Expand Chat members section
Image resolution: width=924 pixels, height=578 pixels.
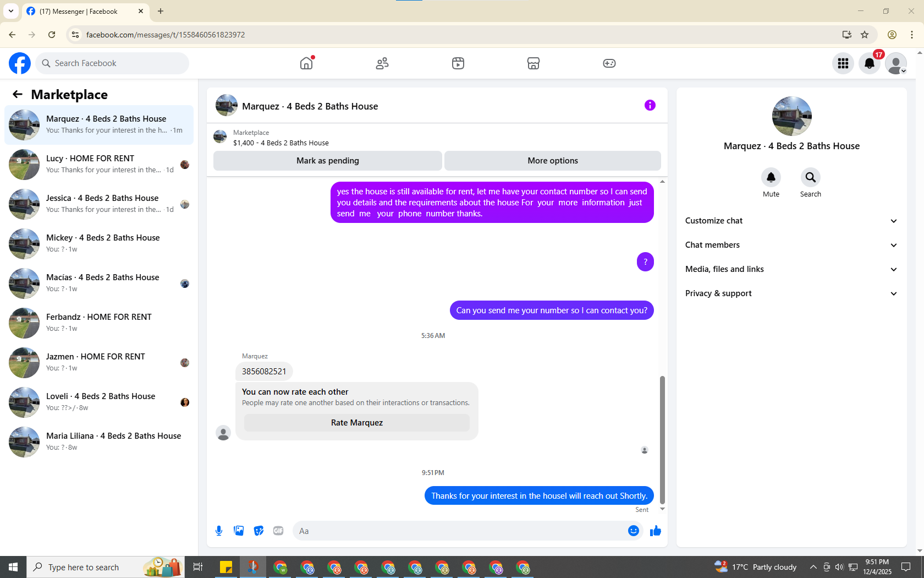click(x=791, y=245)
